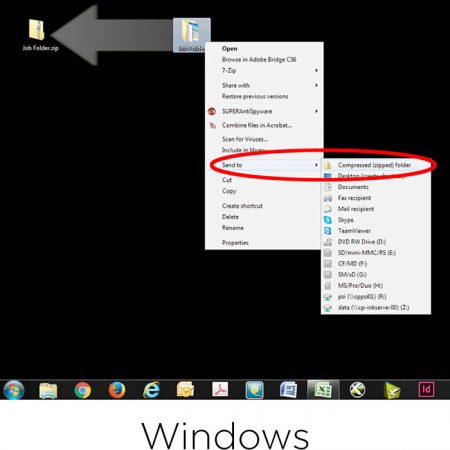Launch Firefox from the taskbar
The height and width of the screenshot is (450, 450).
tap(117, 390)
